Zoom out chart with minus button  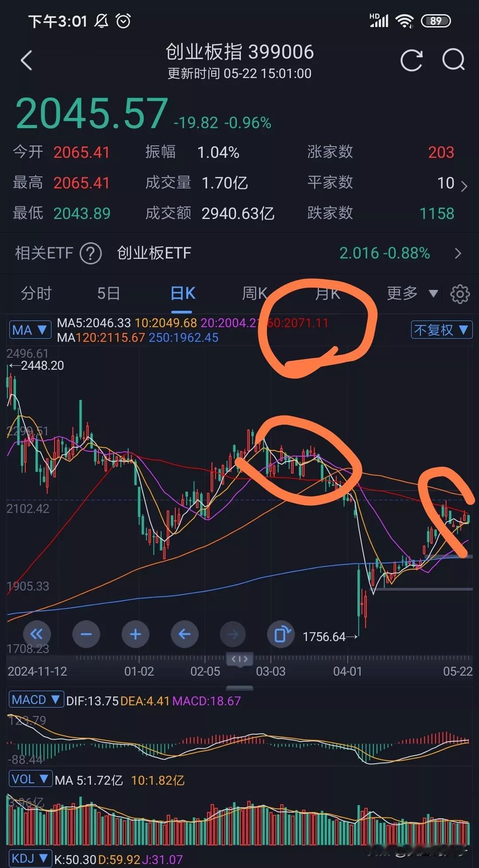pos(86,634)
